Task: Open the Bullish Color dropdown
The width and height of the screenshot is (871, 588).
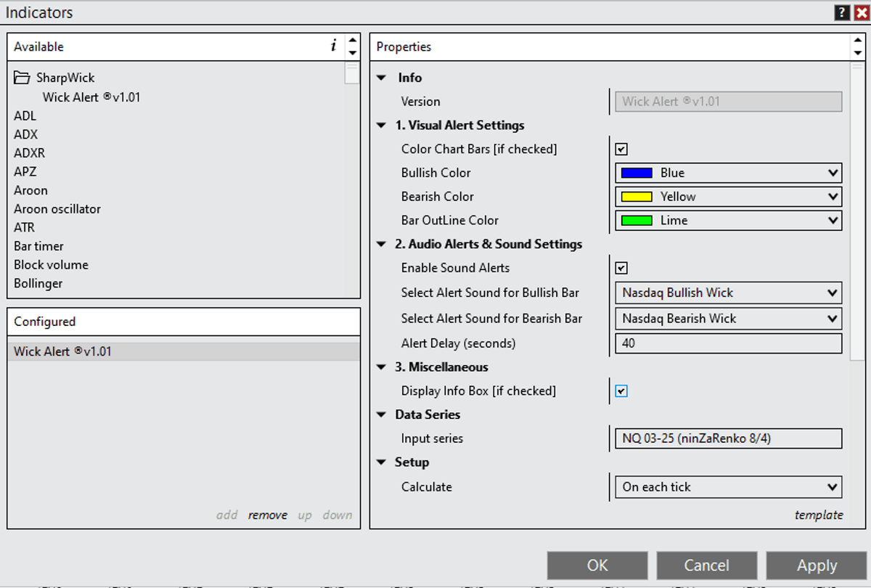Action: (x=728, y=173)
